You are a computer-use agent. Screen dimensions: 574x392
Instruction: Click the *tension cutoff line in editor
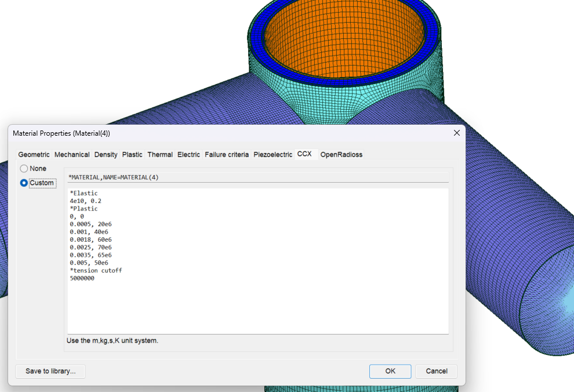[96, 270]
